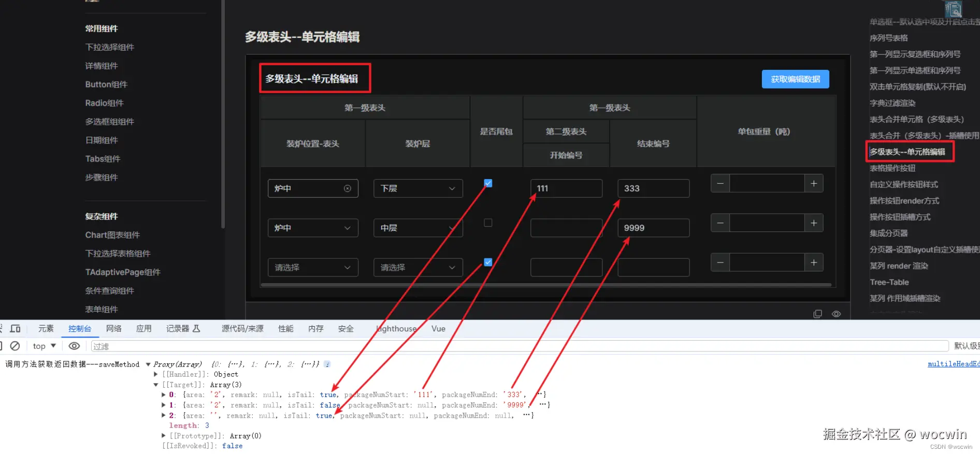
Task: Open the 源代码/来源 DevTools tab
Action: tap(242, 329)
